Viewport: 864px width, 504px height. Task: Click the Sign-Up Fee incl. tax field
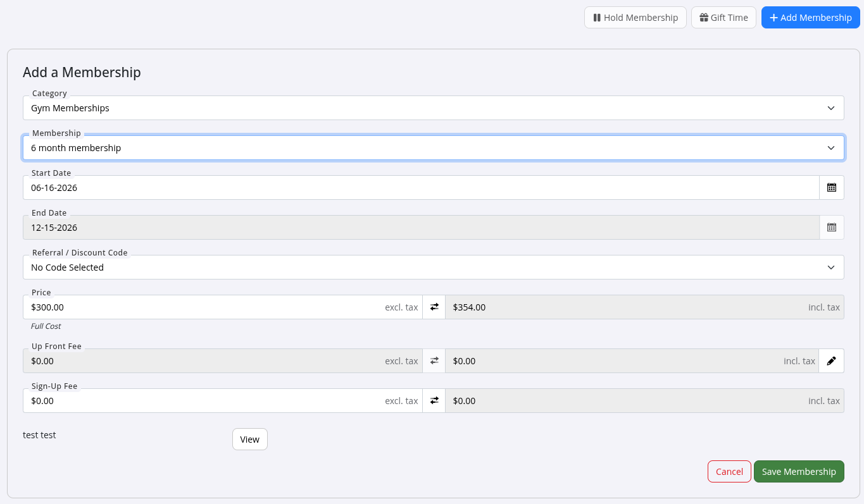click(644, 400)
